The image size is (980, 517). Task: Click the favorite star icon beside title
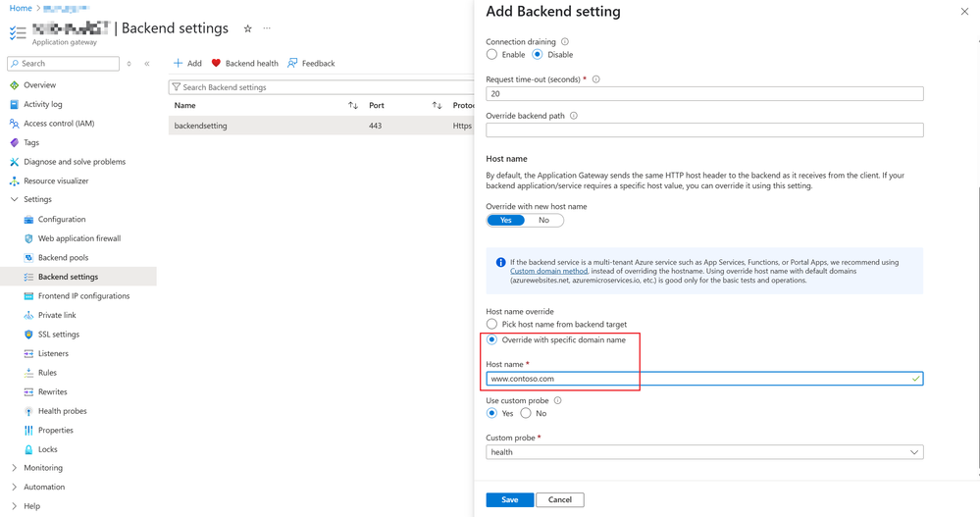pos(247,28)
